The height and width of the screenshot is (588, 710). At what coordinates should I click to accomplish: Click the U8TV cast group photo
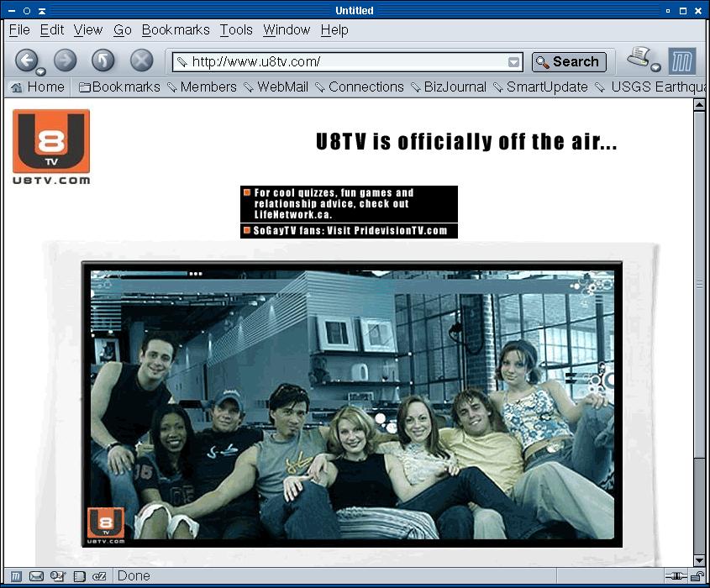coord(352,404)
